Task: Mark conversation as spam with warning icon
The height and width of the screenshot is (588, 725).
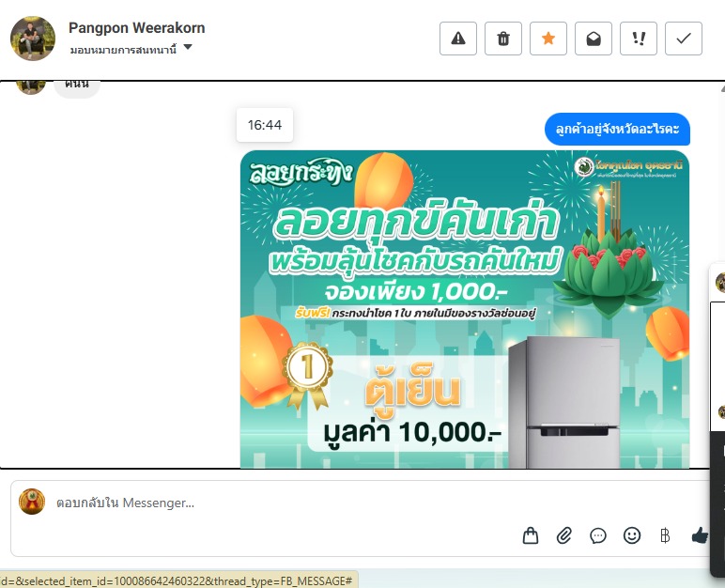Action: pos(457,39)
